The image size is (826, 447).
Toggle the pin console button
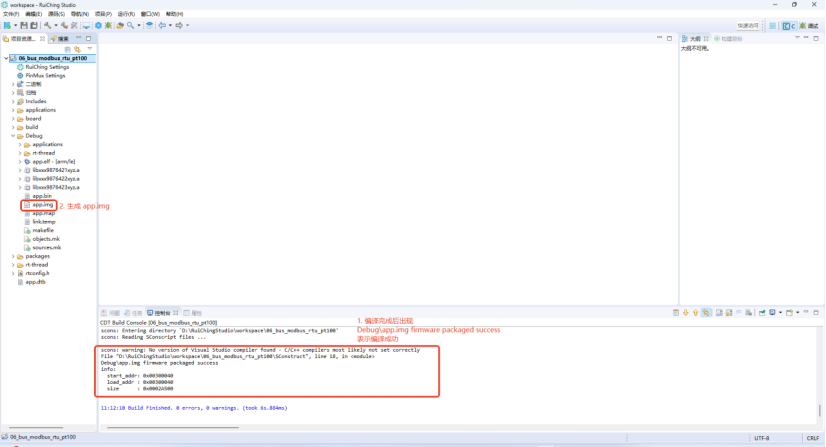click(x=762, y=313)
